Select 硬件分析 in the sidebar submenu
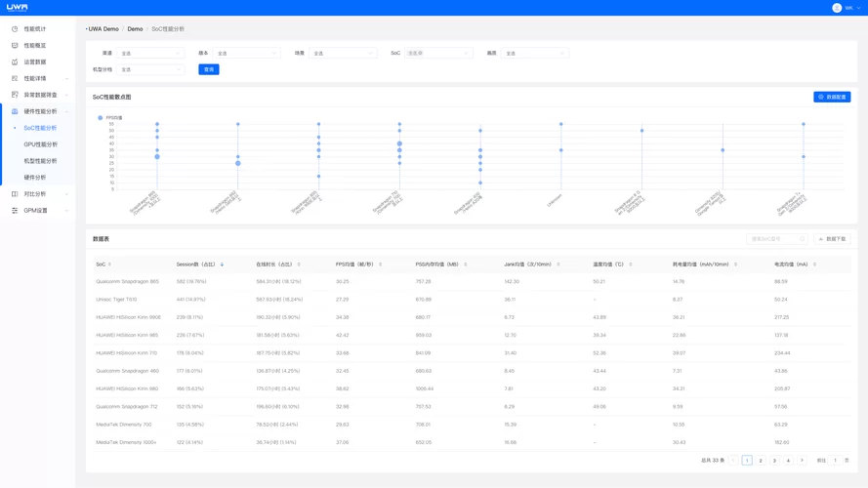The width and height of the screenshot is (868, 488). 35,178
